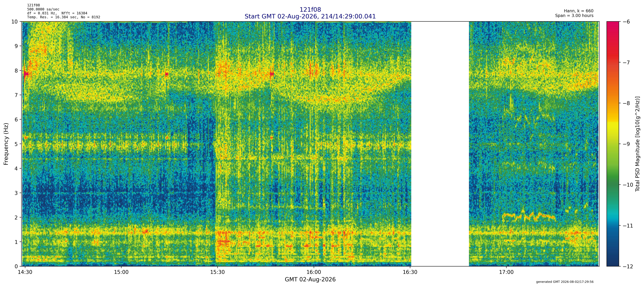The width and height of the screenshot is (644, 287).
Task: Select the "Temp. Res. = 16.384 sec" header line
Action: click(x=64, y=17)
